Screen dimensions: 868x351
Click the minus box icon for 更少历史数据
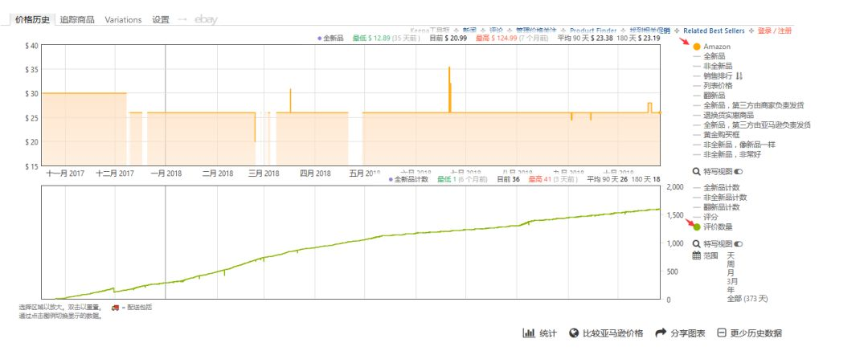722,333
